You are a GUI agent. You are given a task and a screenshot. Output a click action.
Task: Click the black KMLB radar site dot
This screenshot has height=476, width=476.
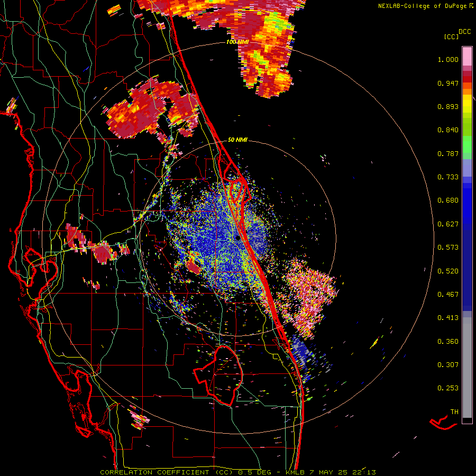coord(237,239)
